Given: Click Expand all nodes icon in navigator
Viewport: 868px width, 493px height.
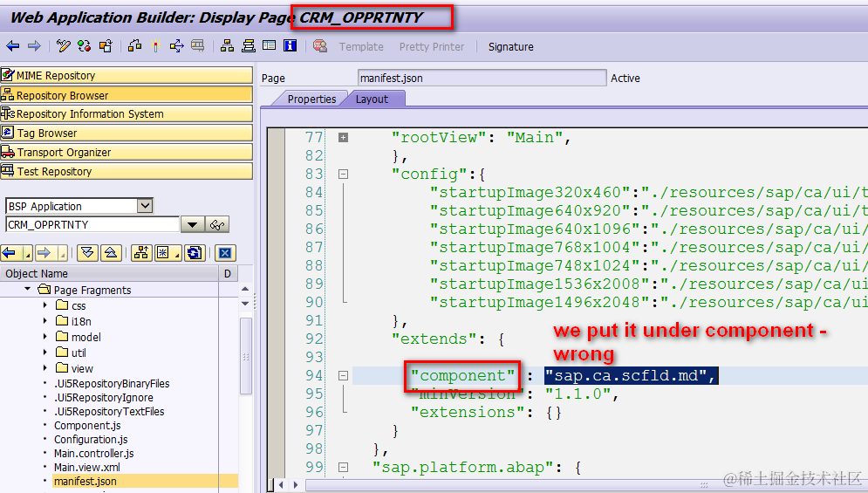Looking at the screenshot, I should (x=87, y=253).
